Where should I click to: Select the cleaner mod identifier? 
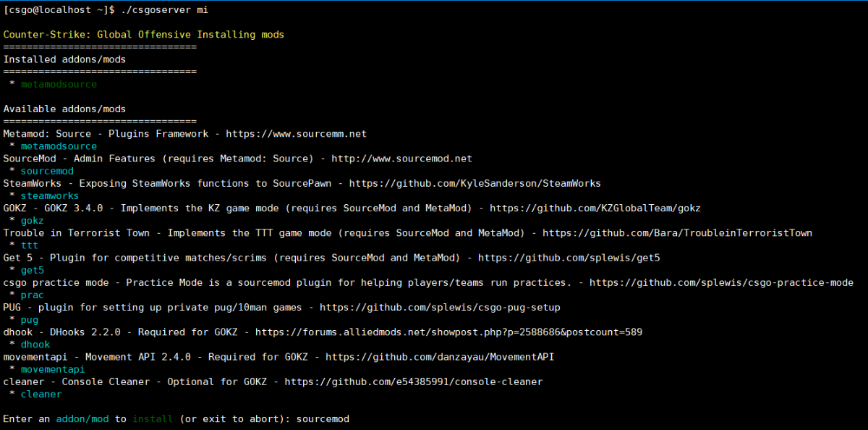click(41, 394)
